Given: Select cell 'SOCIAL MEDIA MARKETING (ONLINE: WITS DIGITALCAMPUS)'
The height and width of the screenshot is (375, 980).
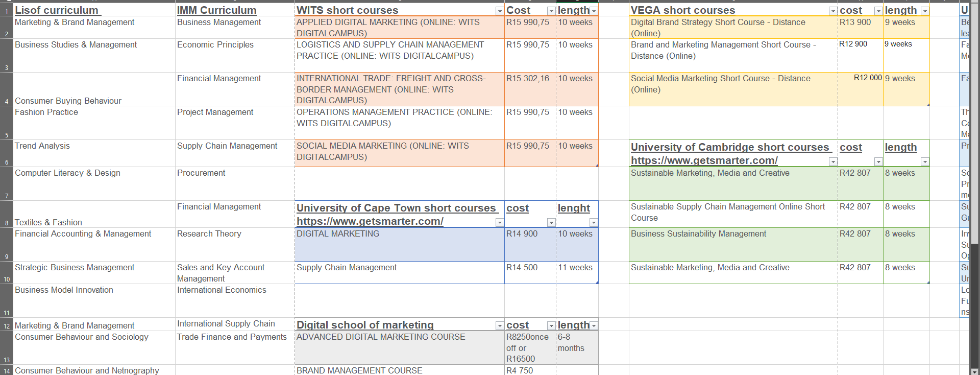Looking at the screenshot, I should pyautogui.click(x=400, y=153).
